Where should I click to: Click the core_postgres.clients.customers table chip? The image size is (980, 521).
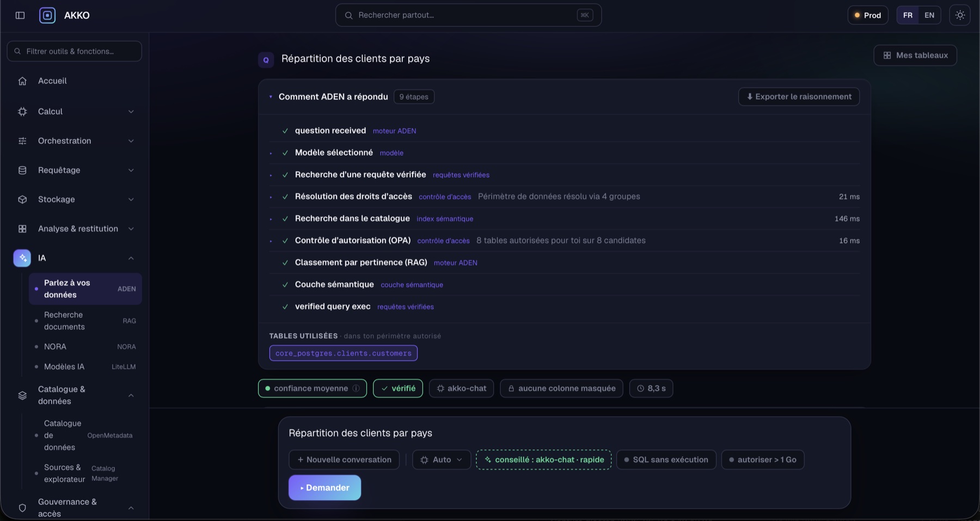[x=344, y=353]
